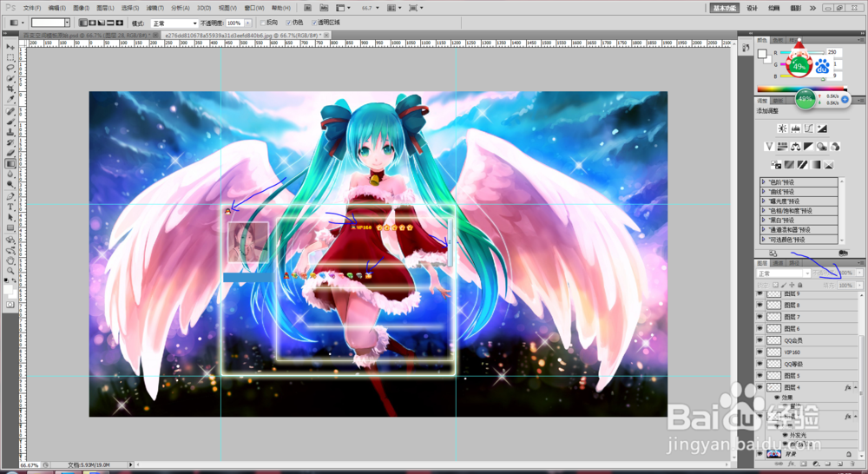The image size is (868, 474).
Task: Add a layer mask icon
Action: coord(803,464)
